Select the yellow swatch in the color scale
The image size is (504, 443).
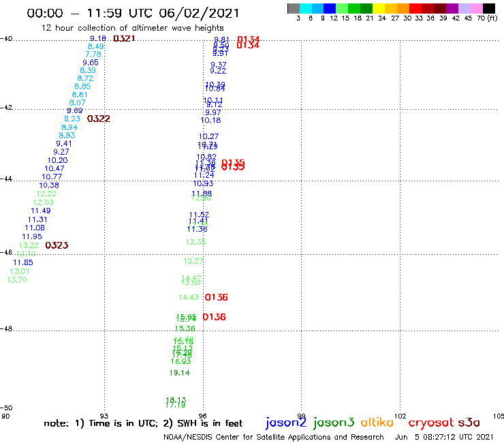tap(378, 8)
